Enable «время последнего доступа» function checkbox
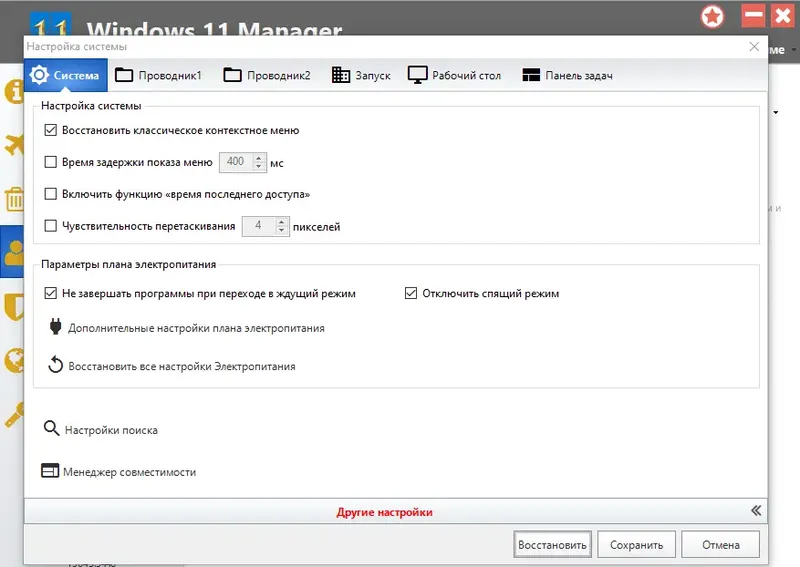This screenshot has height=567, width=800. coord(51,194)
